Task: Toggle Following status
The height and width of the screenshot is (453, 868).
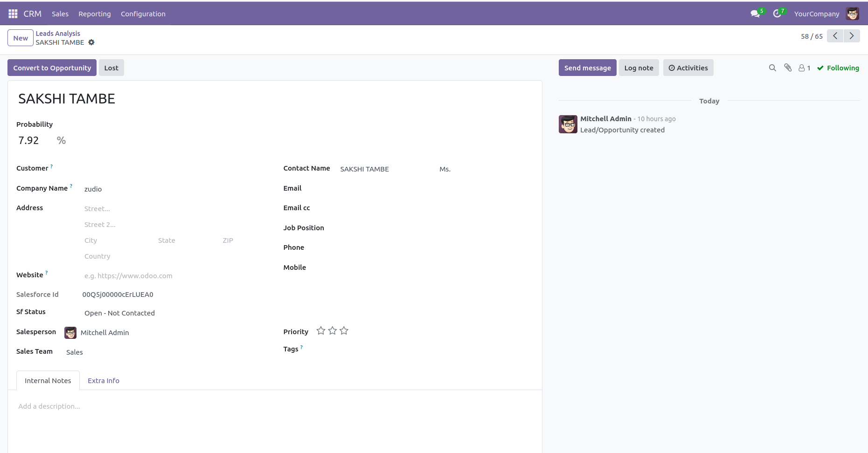Action: pos(838,68)
